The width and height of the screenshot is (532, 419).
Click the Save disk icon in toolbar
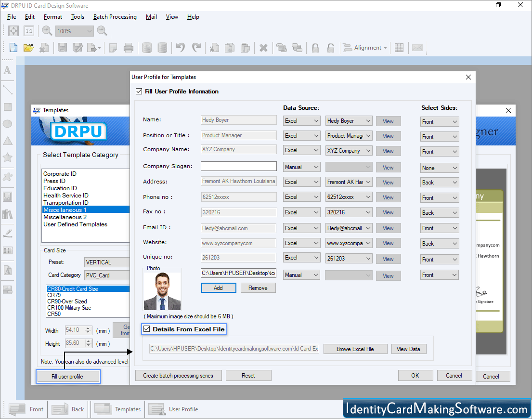click(63, 48)
